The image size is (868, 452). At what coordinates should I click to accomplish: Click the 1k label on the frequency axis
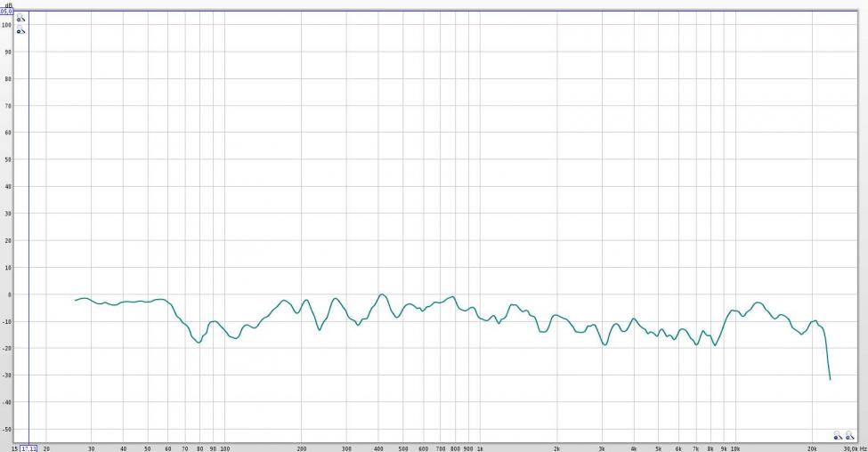pyautogui.click(x=479, y=448)
